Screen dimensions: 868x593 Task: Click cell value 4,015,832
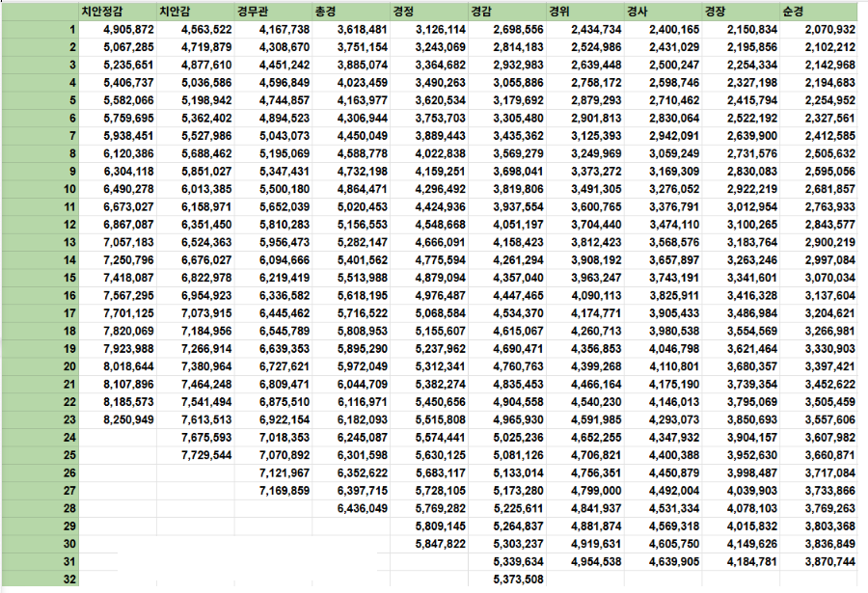pyautogui.click(x=752, y=526)
